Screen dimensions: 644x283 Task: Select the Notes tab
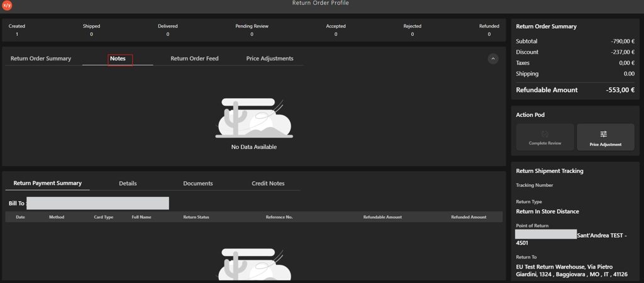[x=118, y=58]
